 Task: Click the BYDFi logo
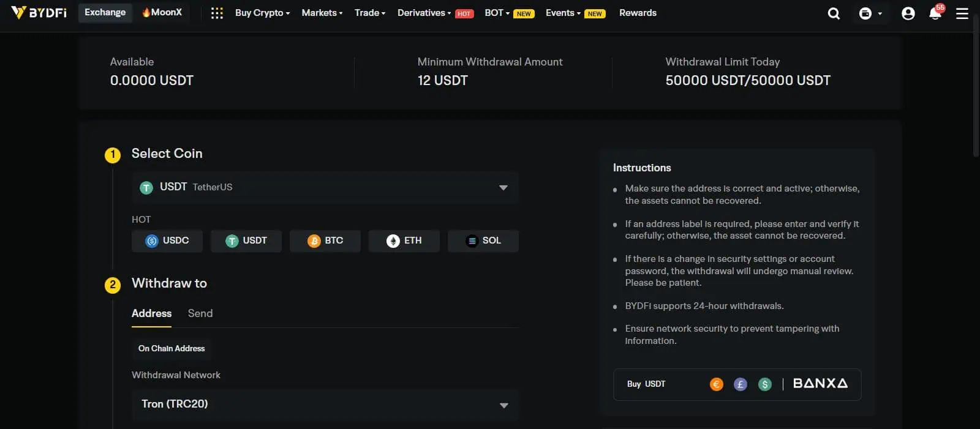39,12
